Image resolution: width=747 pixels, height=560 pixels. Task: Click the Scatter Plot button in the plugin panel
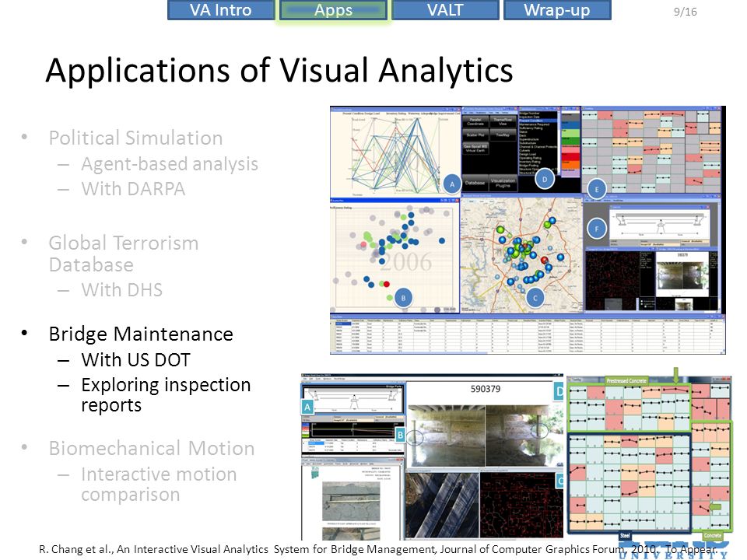point(475,135)
